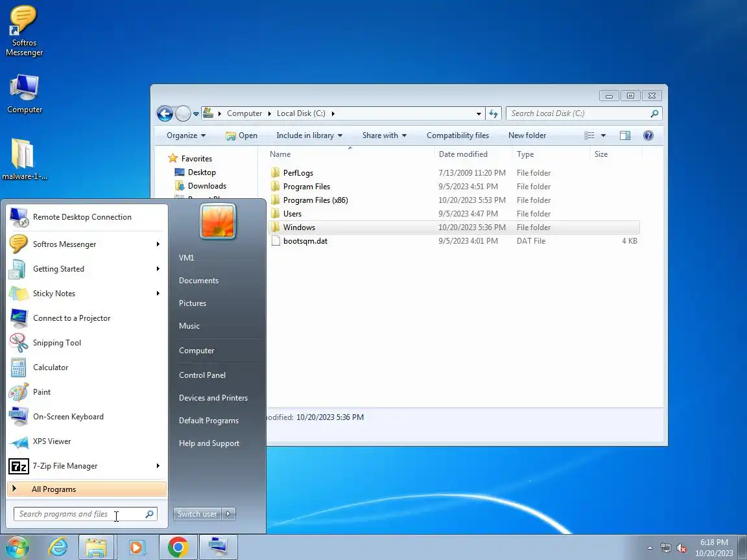Expand Sticky Notes jump list arrow
Viewport: 747px width, 560px height.
click(158, 294)
